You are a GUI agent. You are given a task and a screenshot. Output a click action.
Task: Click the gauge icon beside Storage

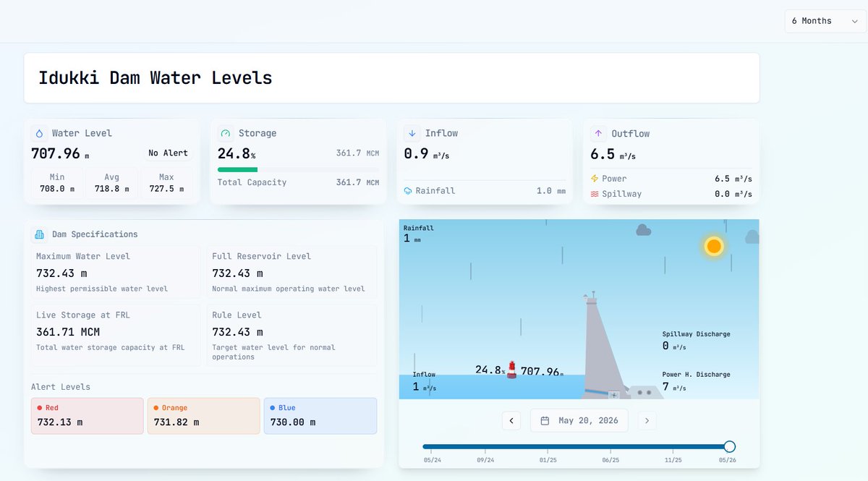(x=226, y=134)
